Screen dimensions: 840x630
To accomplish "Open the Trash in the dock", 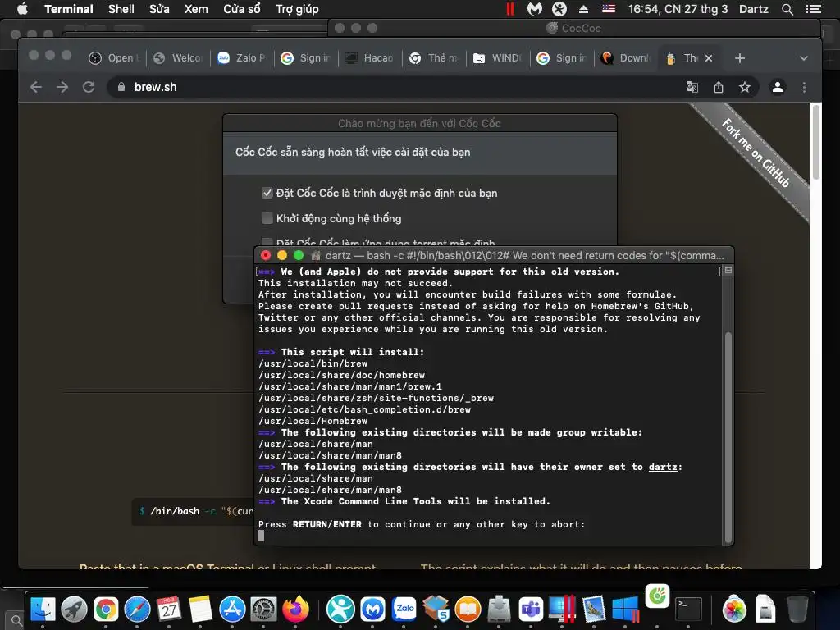I will 797,609.
